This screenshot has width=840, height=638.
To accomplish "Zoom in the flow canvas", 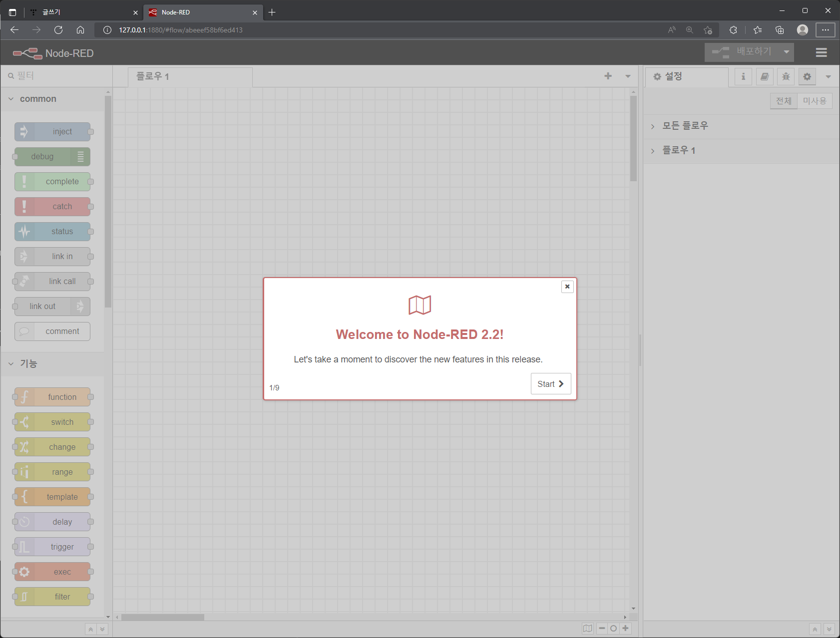I will tap(625, 629).
